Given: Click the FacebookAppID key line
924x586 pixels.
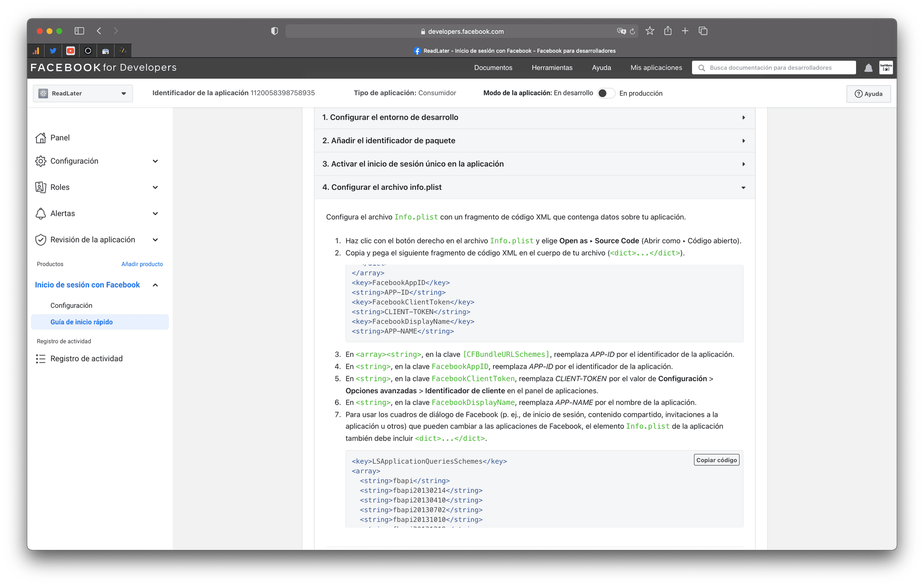Looking at the screenshot, I should point(401,283).
